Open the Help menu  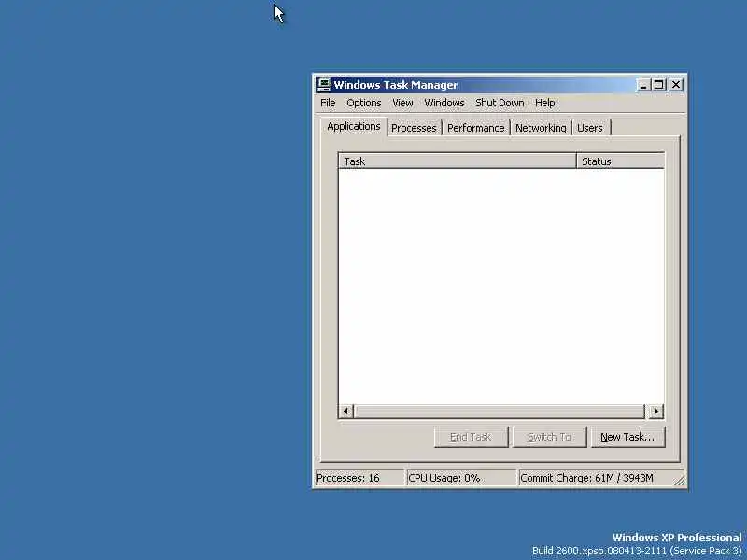pyautogui.click(x=544, y=103)
